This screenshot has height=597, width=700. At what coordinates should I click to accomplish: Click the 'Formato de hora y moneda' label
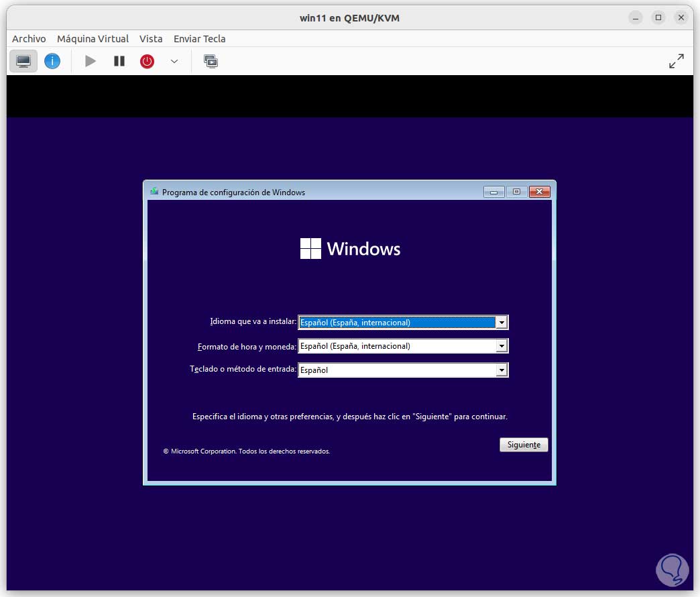click(x=247, y=347)
